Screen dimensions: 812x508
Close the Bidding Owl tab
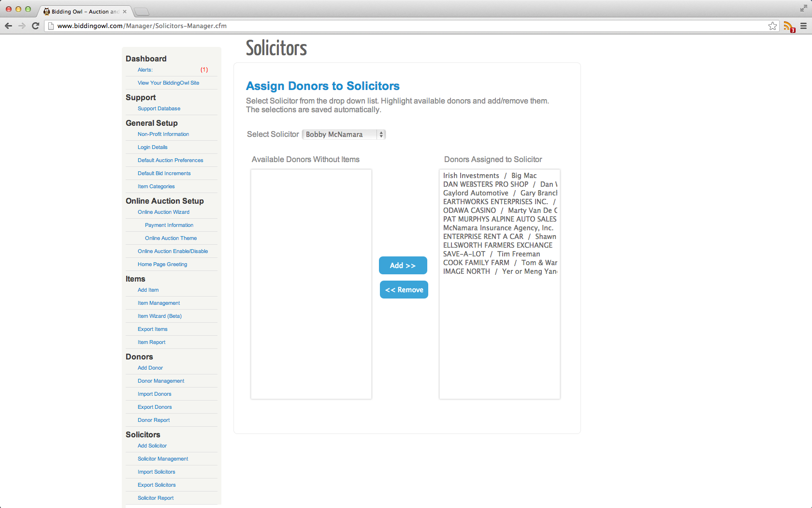click(125, 12)
